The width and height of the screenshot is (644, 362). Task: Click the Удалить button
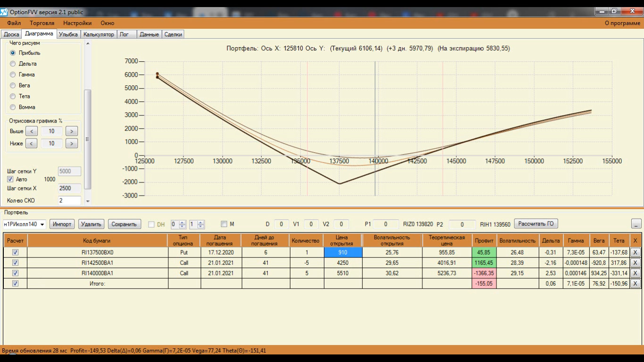[x=91, y=224]
